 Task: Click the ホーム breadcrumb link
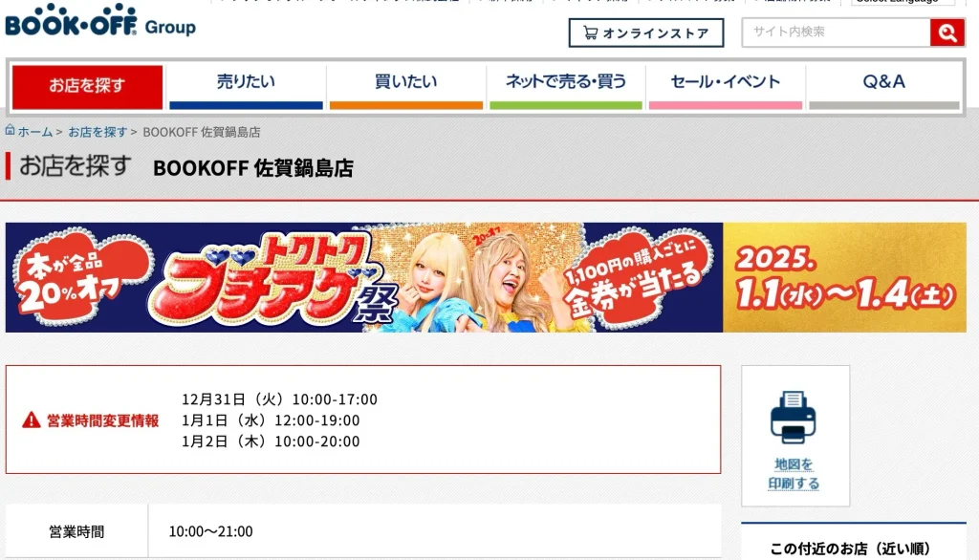[x=35, y=132]
